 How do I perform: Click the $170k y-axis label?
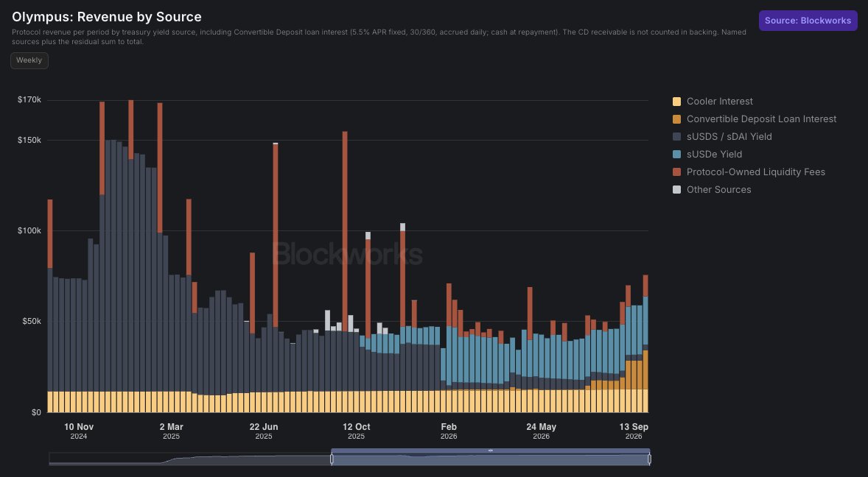coord(29,100)
